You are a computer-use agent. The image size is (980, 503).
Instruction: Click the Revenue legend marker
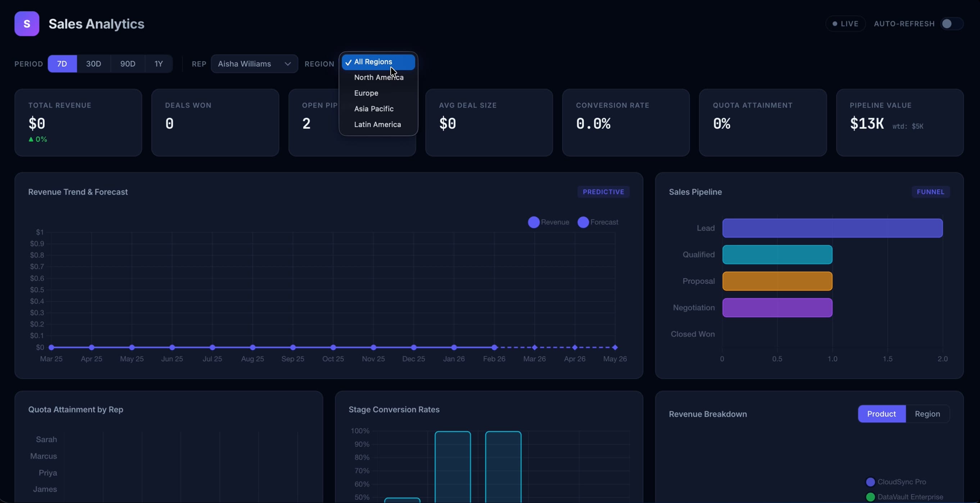pyautogui.click(x=534, y=222)
